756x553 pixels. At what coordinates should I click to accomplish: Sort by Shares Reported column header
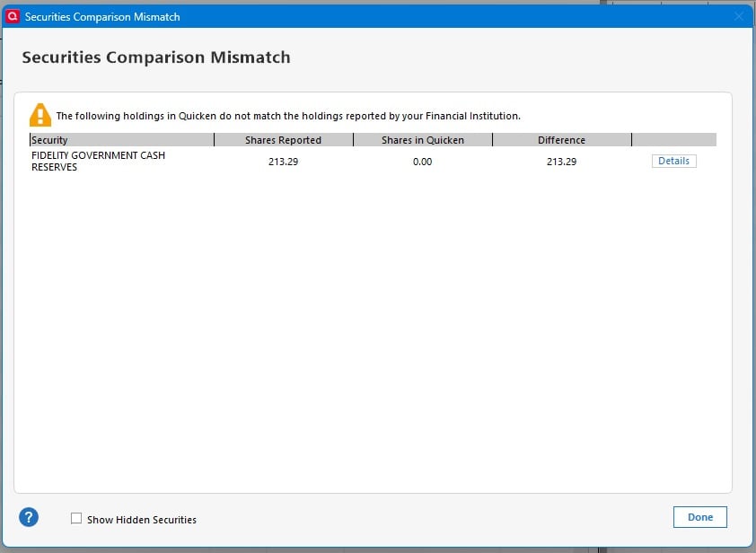click(x=284, y=140)
